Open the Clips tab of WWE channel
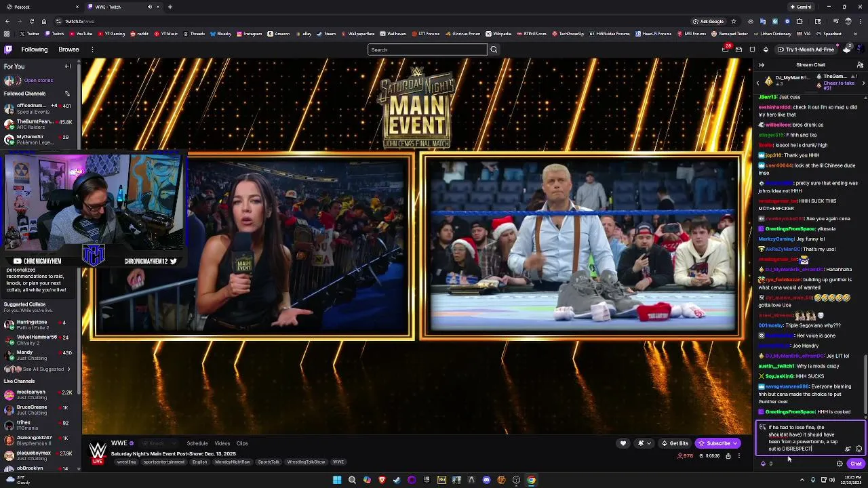Screen dimensions: 868x488 point(242,443)
